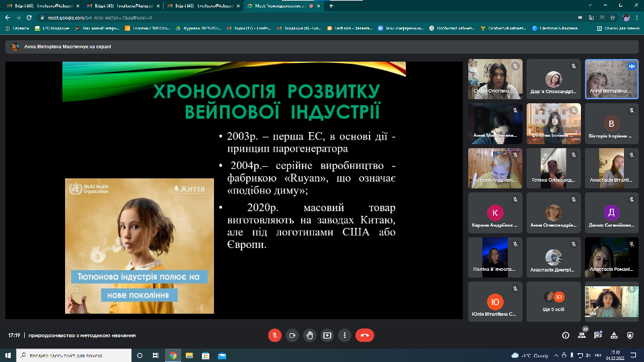This screenshot has height=362, width=644.
Task: Show the participants list panel
Action: 582,335
